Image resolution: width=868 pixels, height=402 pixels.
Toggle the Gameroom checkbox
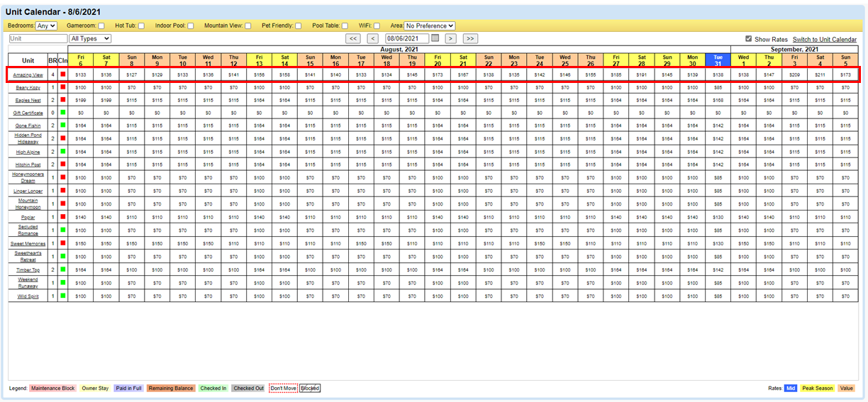point(101,26)
